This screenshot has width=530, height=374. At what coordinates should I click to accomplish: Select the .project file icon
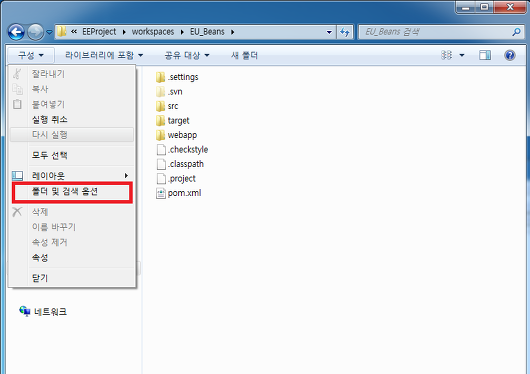(161, 179)
